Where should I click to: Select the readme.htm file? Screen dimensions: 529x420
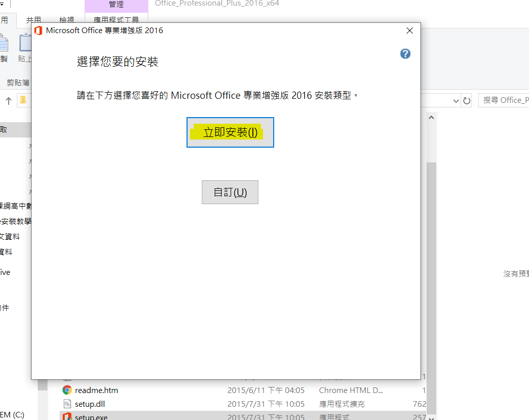coord(96,390)
